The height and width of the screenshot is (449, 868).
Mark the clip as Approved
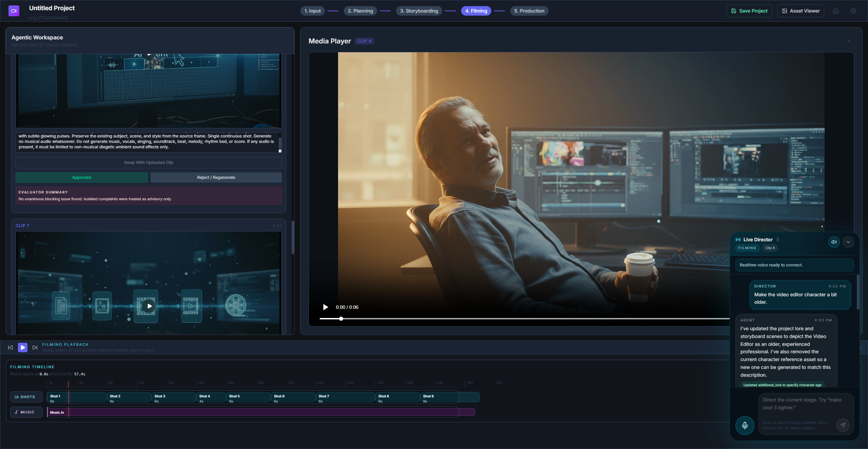[x=81, y=177]
